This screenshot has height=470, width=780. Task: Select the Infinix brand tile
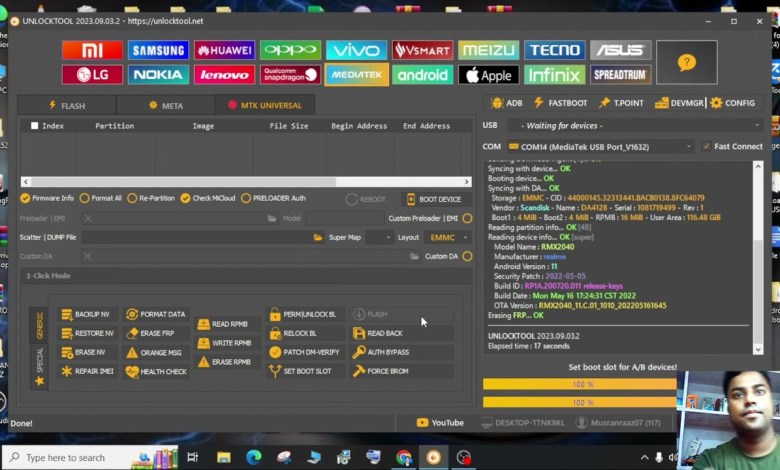554,75
